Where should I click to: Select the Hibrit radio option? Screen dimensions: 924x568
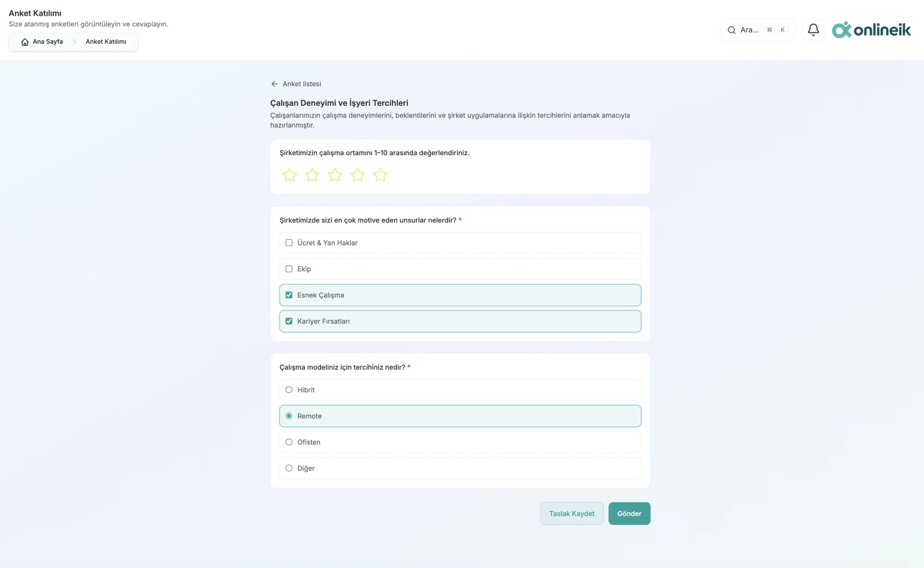point(460,390)
